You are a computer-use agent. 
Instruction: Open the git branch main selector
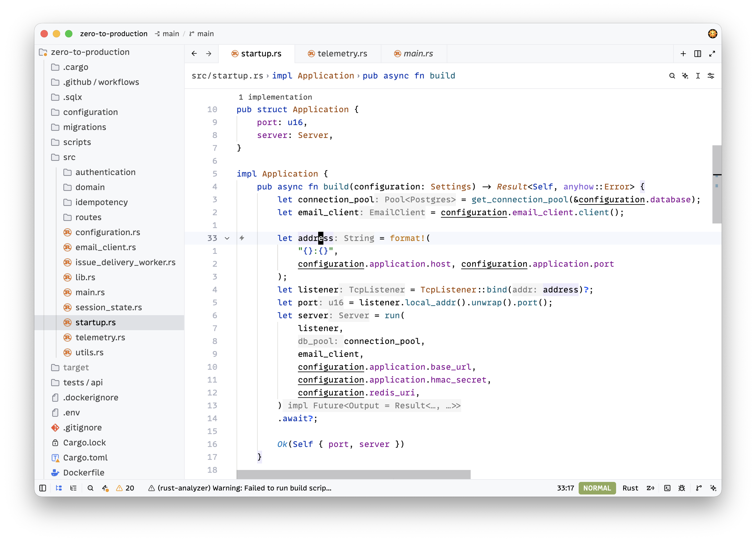coord(202,34)
